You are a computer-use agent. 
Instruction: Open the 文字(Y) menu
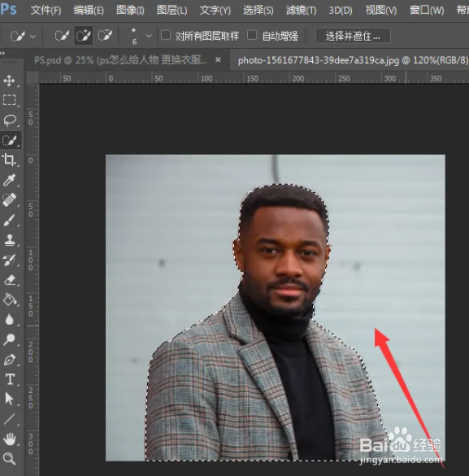215,11
